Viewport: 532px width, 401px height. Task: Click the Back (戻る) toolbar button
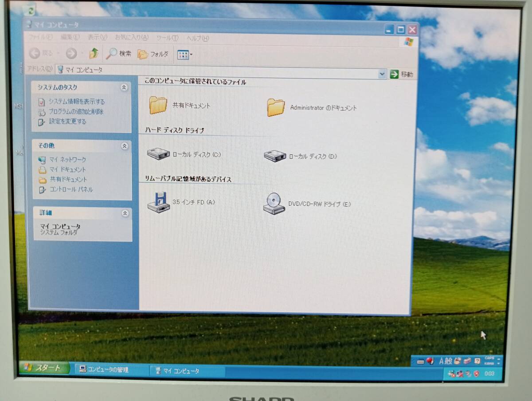point(41,54)
